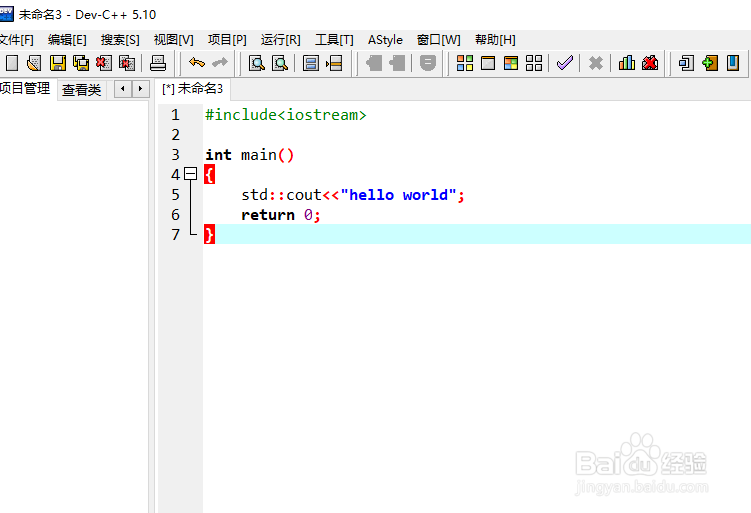Click the greyed-out unindent icon
751x513 pixels.
[x=397, y=63]
